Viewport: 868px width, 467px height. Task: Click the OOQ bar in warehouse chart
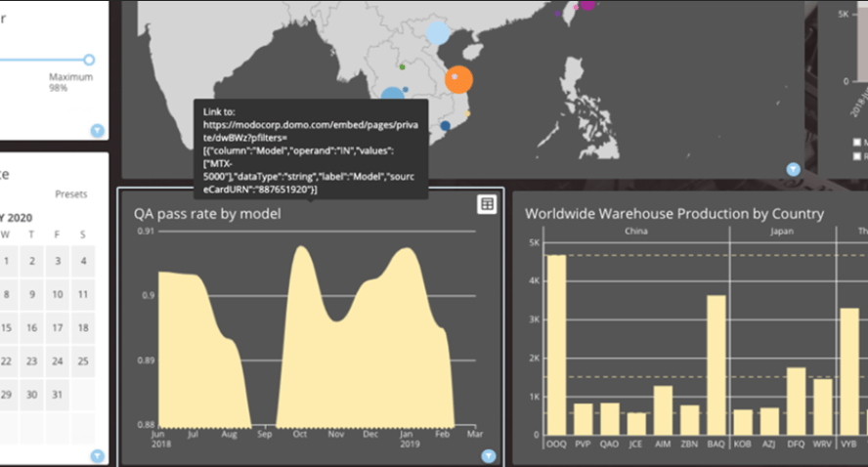[556, 345]
